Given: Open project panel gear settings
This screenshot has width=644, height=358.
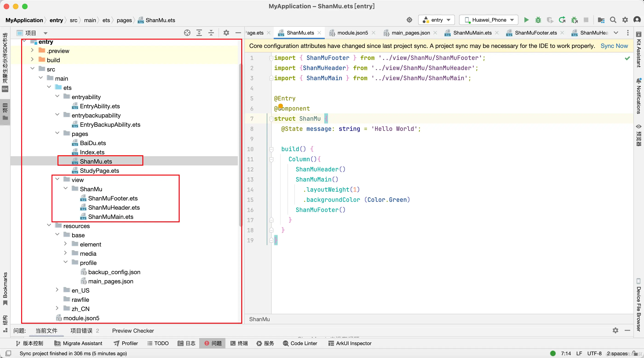Looking at the screenshot, I should tap(226, 33).
